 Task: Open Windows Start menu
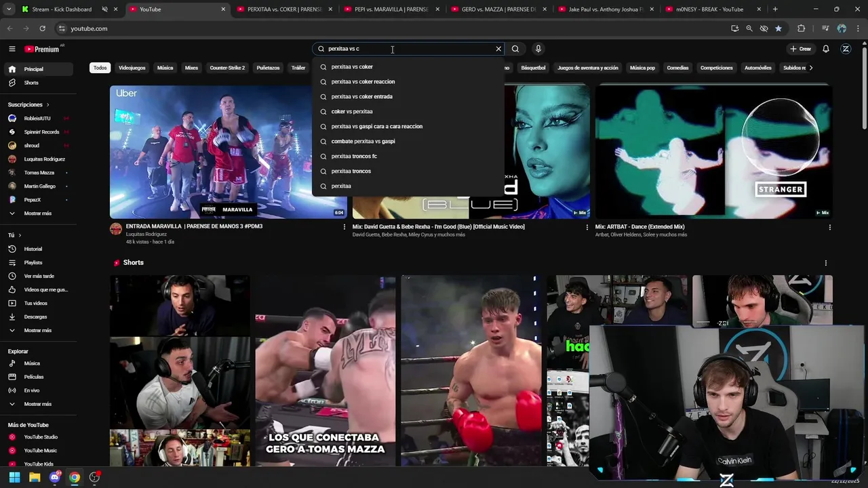point(14,477)
